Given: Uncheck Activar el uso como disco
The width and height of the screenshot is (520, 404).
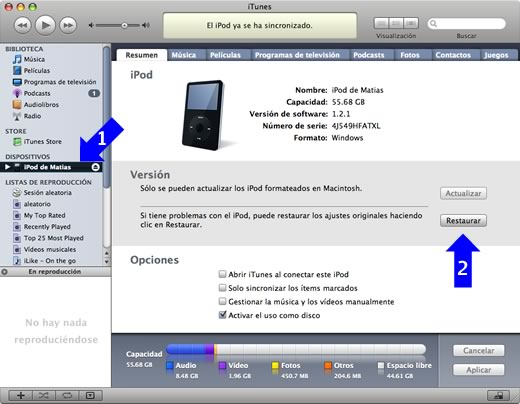Looking at the screenshot, I should pyautogui.click(x=222, y=315).
